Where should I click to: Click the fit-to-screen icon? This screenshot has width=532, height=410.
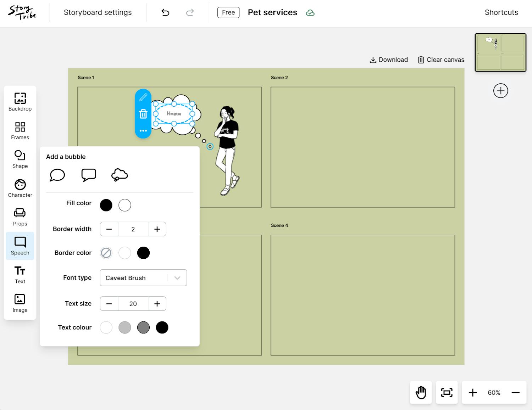(x=447, y=392)
